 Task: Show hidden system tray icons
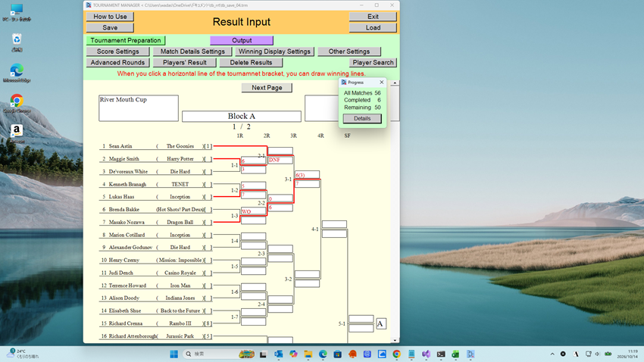(x=552, y=354)
